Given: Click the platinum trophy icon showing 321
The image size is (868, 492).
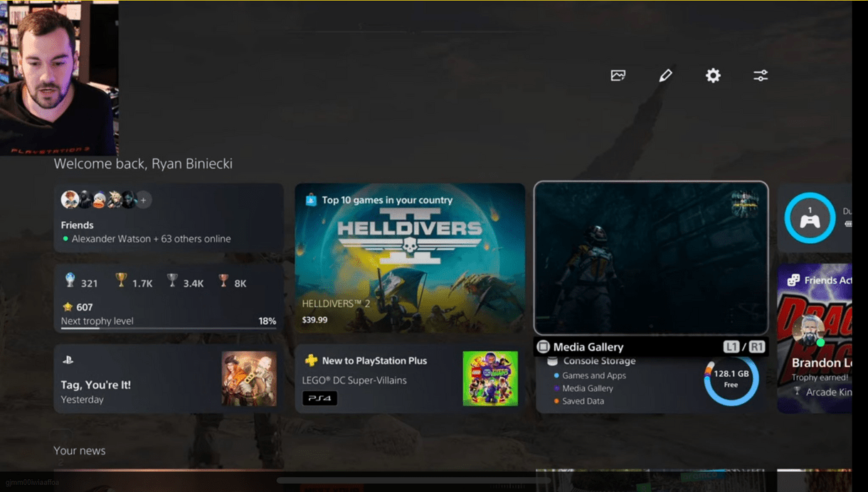Looking at the screenshot, I should click(x=70, y=281).
